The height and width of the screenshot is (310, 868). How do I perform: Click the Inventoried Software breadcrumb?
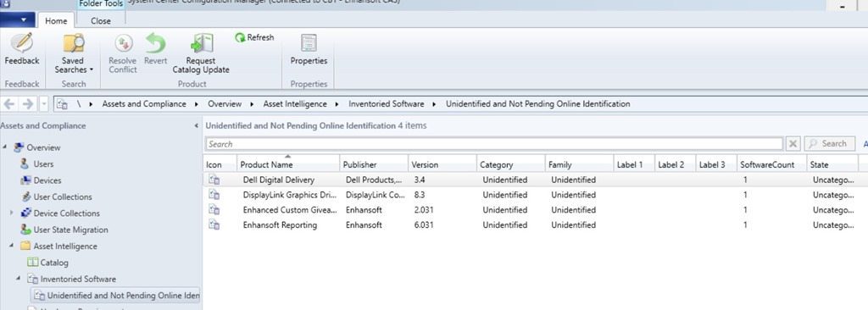pyautogui.click(x=387, y=104)
